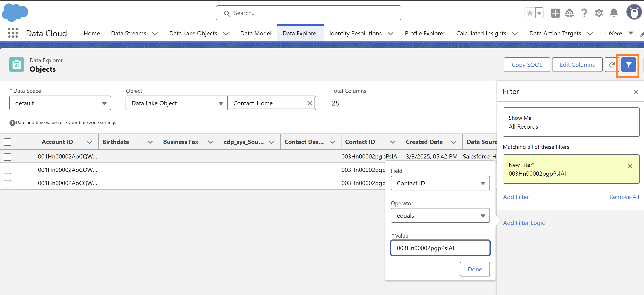
Task: Open the Data Space default dropdown
Action: [60, 103]
